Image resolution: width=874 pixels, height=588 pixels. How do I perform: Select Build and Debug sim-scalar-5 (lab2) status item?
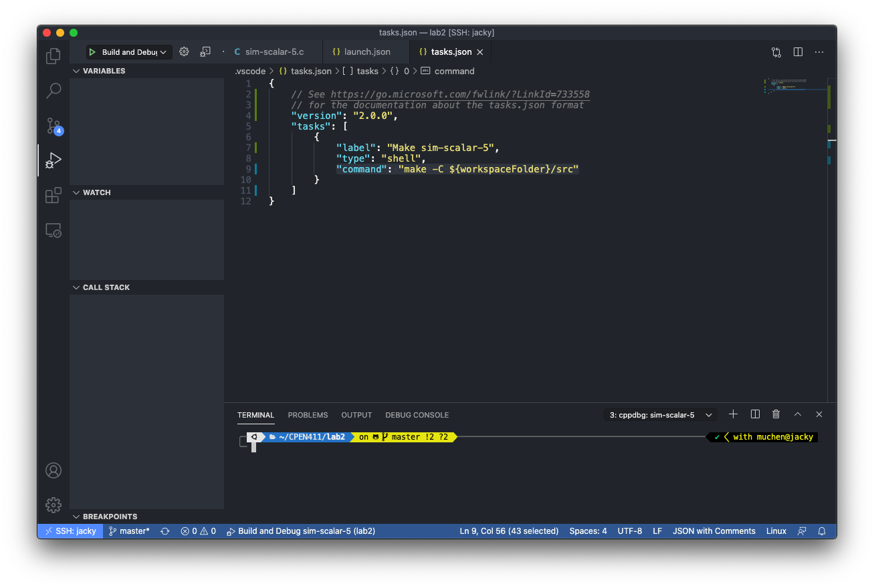click(300, 531)
